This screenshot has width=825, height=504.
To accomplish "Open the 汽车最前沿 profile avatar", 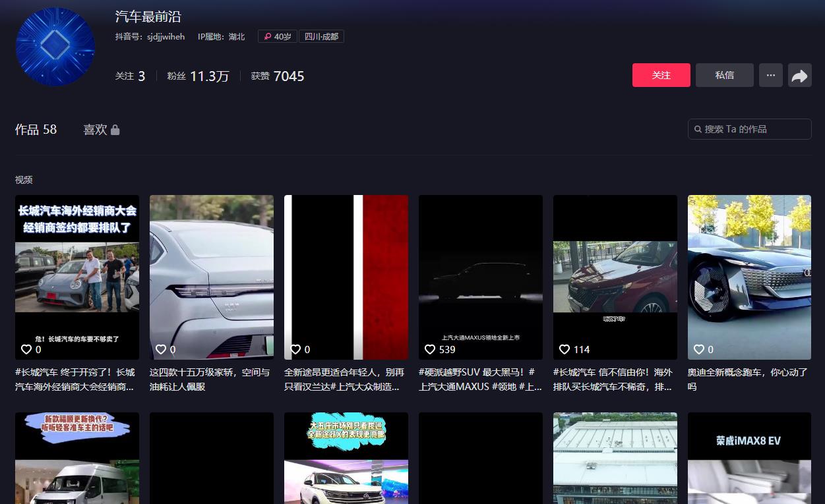I will [x=55, y=47].
